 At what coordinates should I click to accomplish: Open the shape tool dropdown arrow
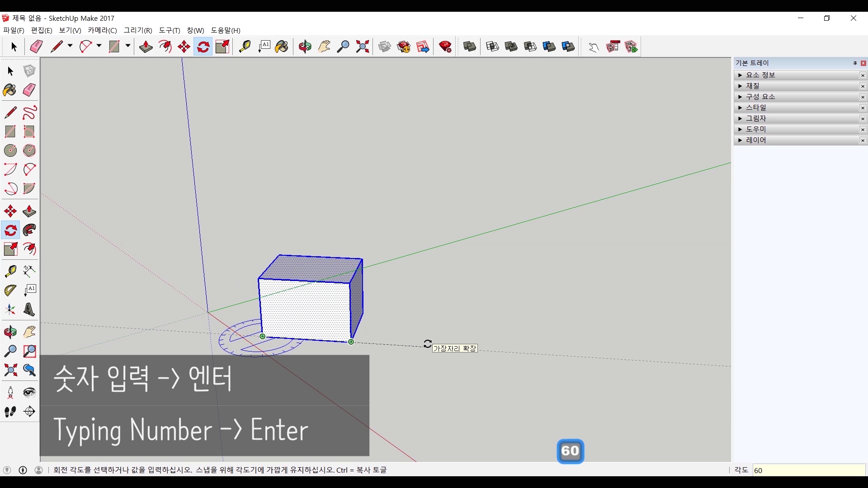(x=128, y=46)
